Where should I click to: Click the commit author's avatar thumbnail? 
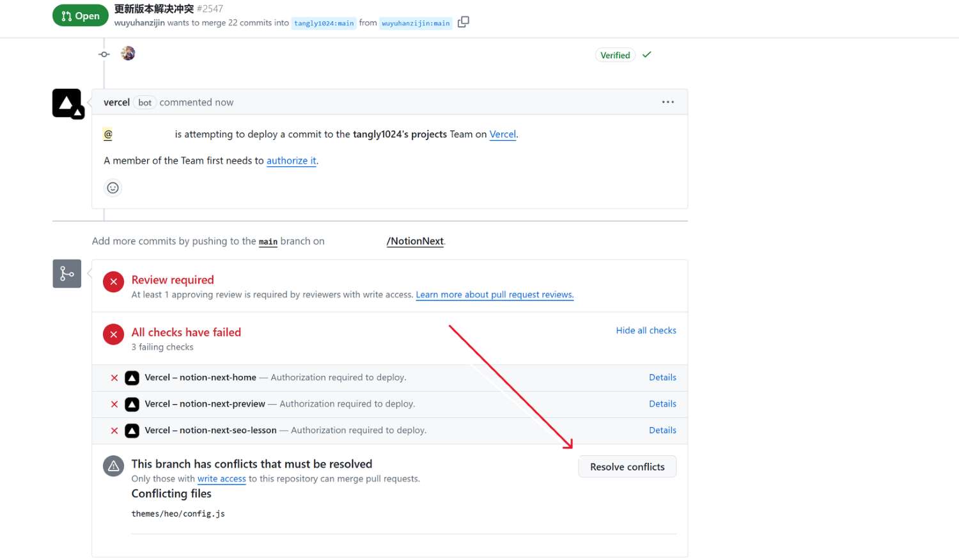coord(128,54)
